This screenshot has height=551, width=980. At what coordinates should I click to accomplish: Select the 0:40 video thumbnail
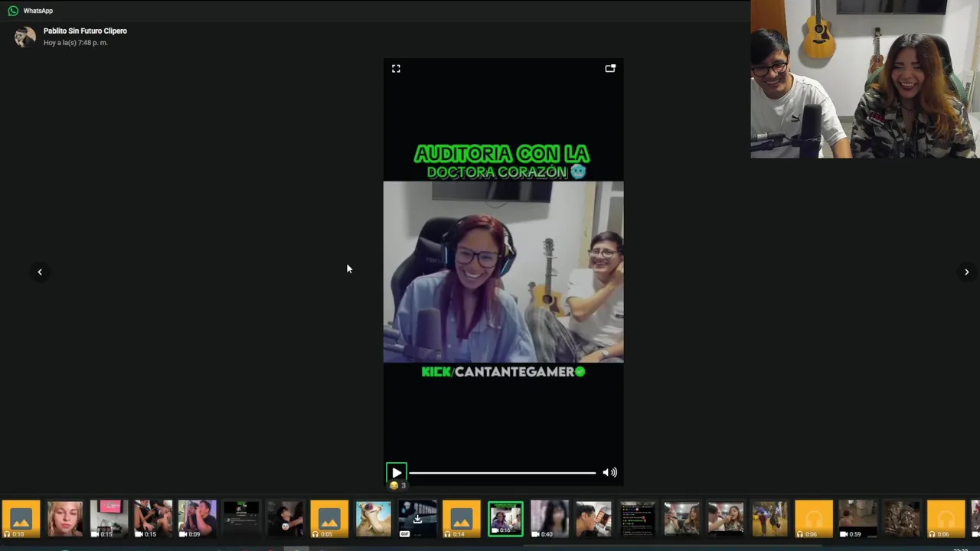pyautogui.click(x=550, y=519)
